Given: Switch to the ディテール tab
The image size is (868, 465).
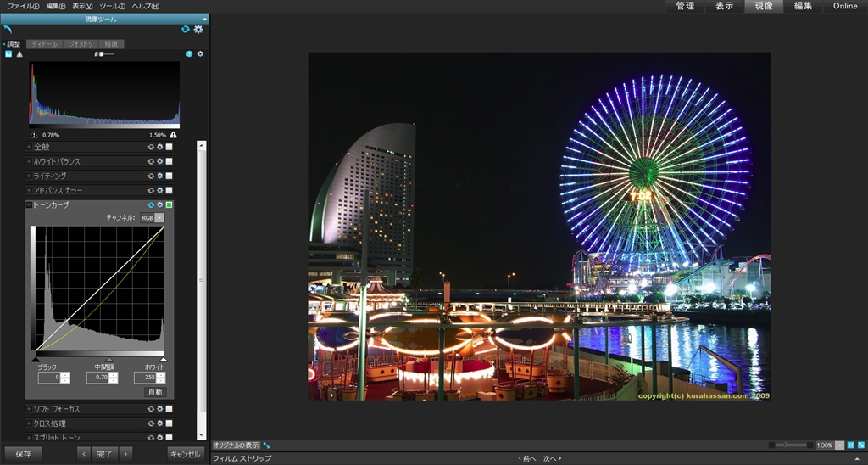Looking at the screenshot, I should point(43,43).
